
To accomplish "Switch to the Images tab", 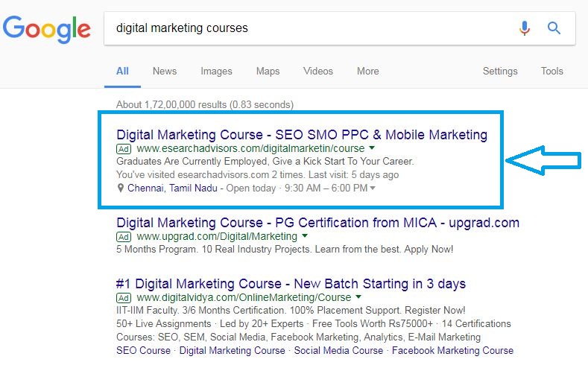I will tap(216, 72).
